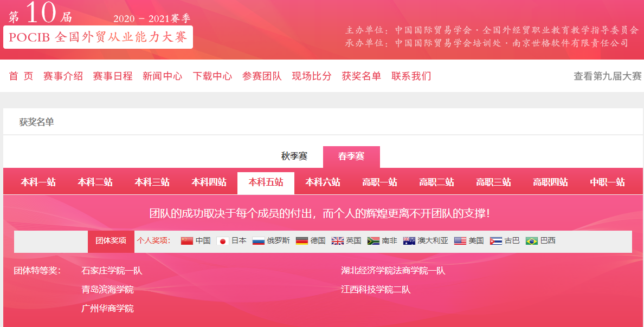Click the China flag icon

[187, 241]
